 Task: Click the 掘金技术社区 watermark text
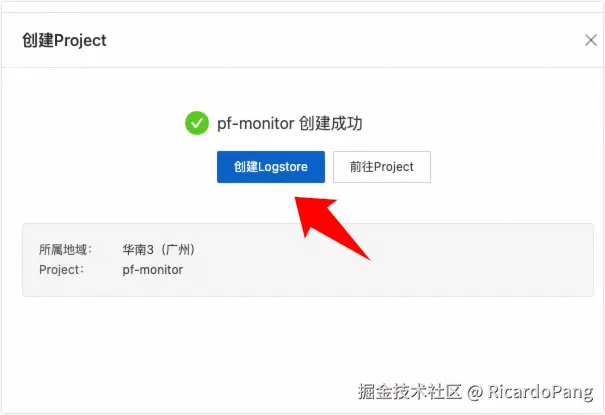409,391
